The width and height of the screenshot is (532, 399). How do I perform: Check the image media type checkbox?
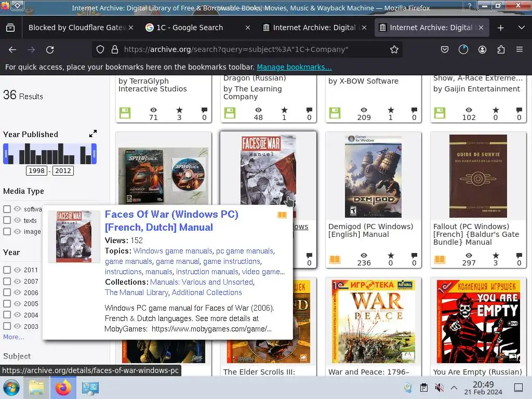click(x=7, y=231)
